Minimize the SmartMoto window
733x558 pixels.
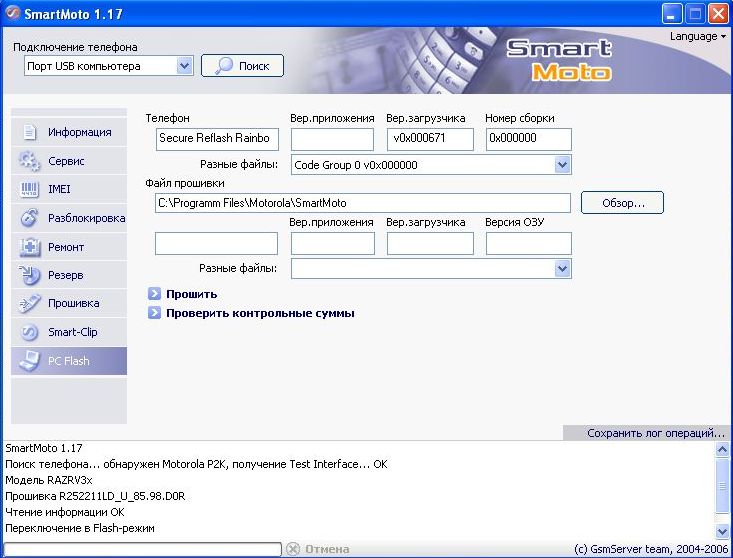point(671,14)
